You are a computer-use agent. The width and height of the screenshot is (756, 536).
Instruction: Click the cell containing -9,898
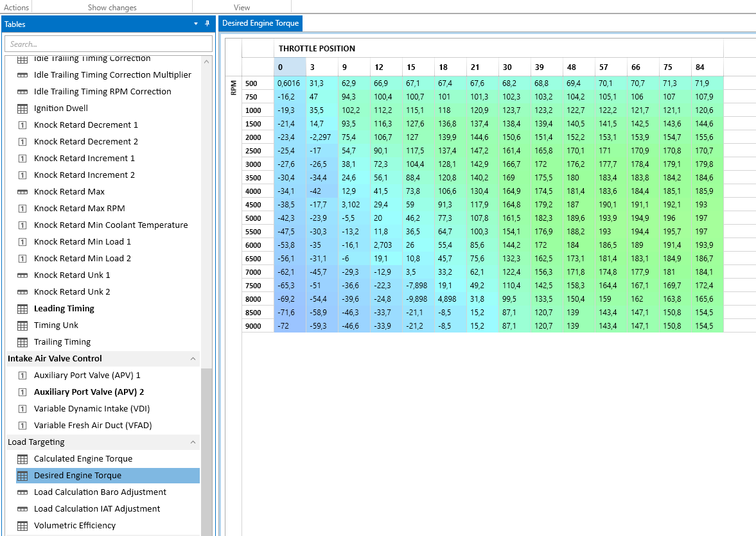(x=419, y=299)
